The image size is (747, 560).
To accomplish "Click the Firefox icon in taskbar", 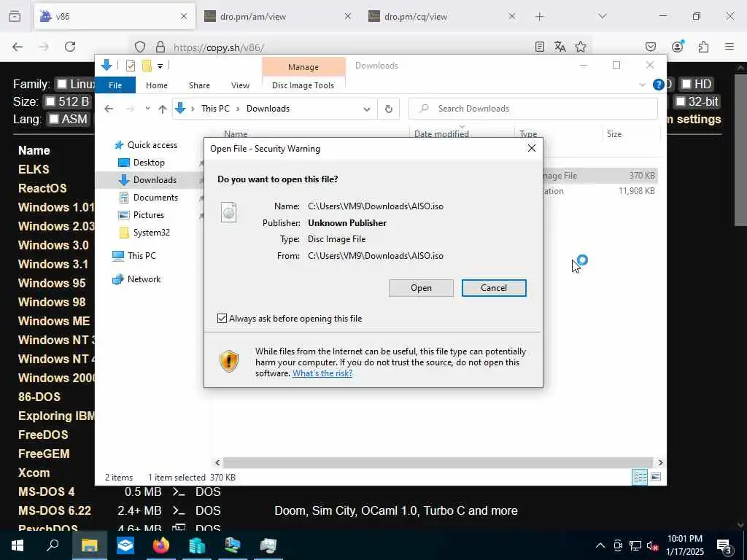I will [161, 545].
